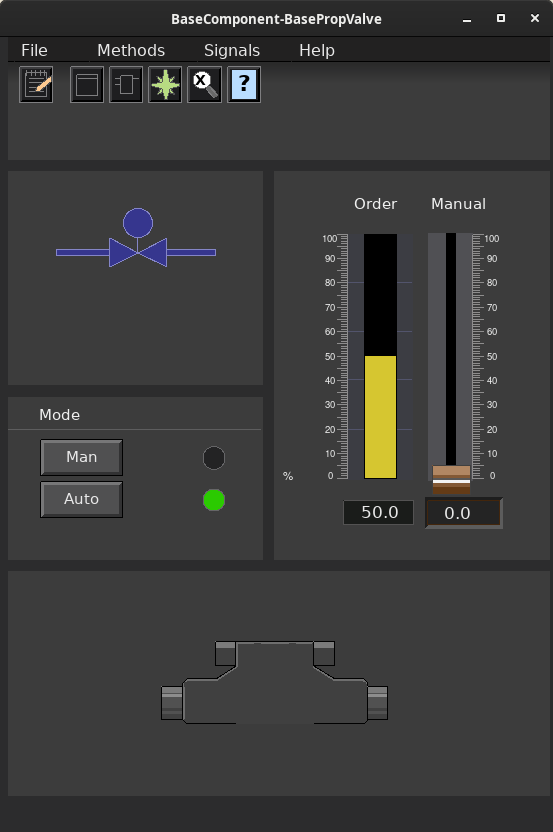
Task: Switch mode with the Man button
Action: pyautogui.click(x=82, y=457)
